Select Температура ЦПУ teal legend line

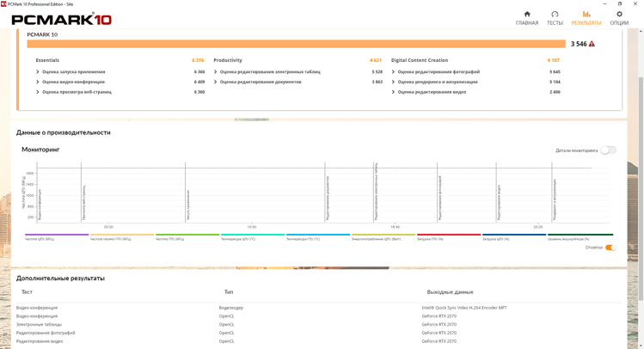pos(253,235)
